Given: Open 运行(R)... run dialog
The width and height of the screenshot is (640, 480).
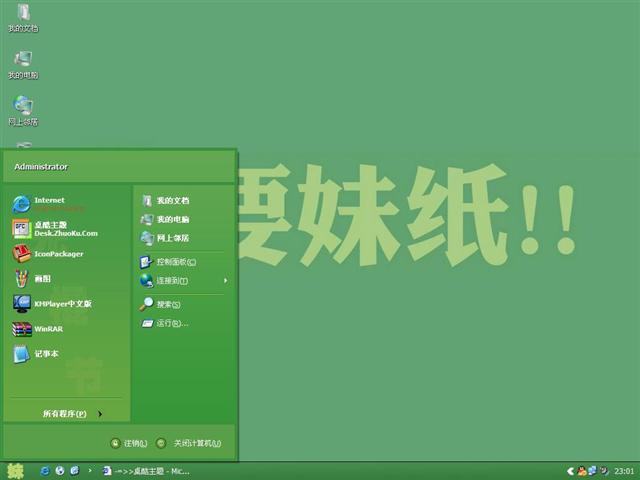Looking at the screenshot, I should [164, 324].
